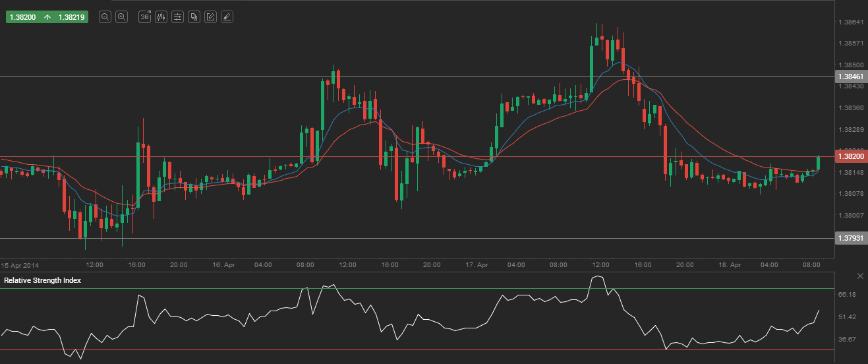Click the eraser tool icon
This screenshot has width=868, height=364.
[x=226, y=17]
